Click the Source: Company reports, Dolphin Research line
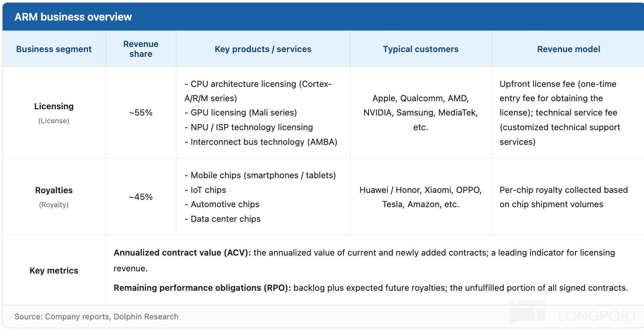This screenshot has height=330, width=644. click(96, 317)
